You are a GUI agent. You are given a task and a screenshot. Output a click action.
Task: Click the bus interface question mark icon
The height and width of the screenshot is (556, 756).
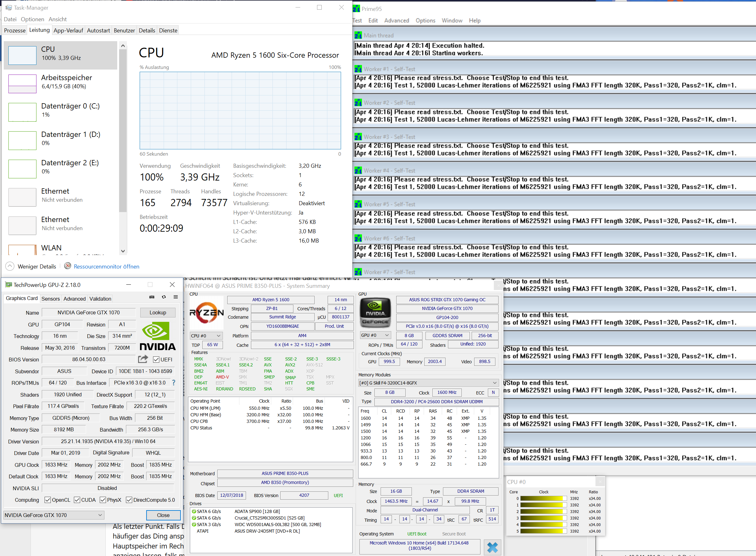174,383
